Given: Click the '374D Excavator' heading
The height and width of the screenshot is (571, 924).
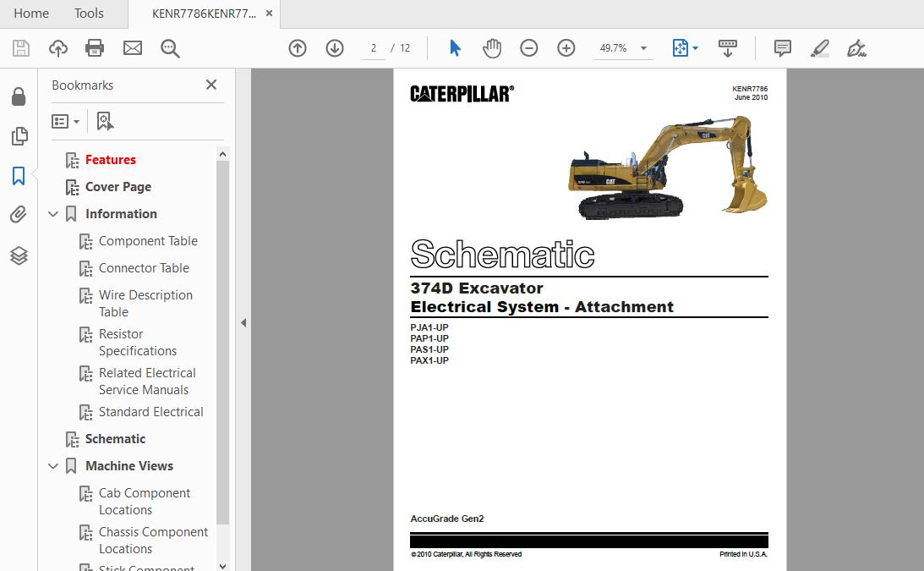Looking at the screenshot, I should click(477, 288).
